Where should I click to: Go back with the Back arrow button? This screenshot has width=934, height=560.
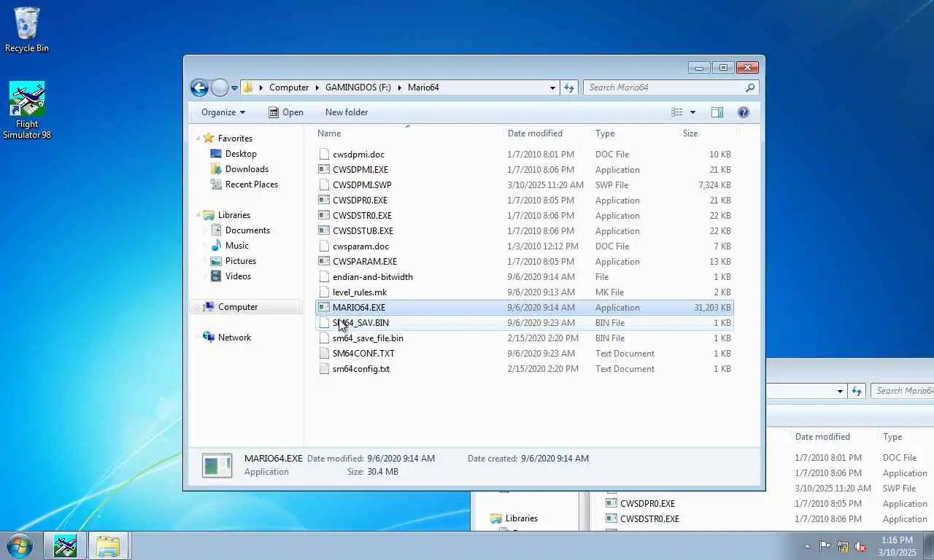coord(199,87)
